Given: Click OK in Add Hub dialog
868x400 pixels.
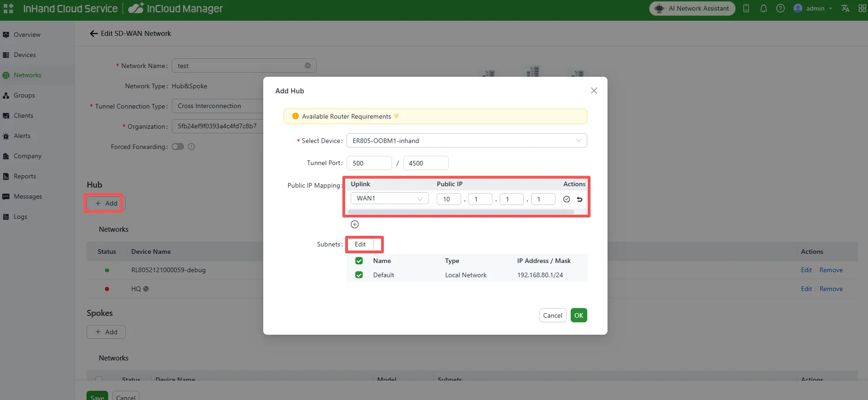Looking at the screenshot, I should coord(579,315).
